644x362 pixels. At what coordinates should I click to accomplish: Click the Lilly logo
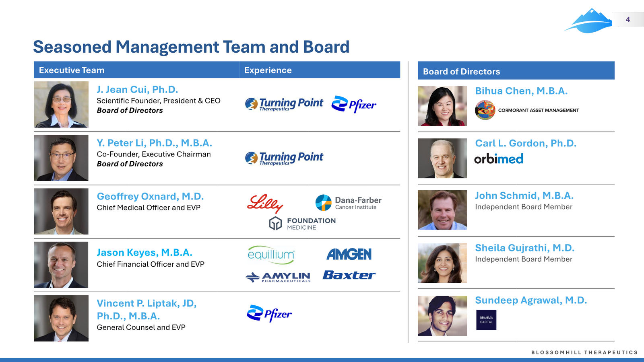(265, 203)
